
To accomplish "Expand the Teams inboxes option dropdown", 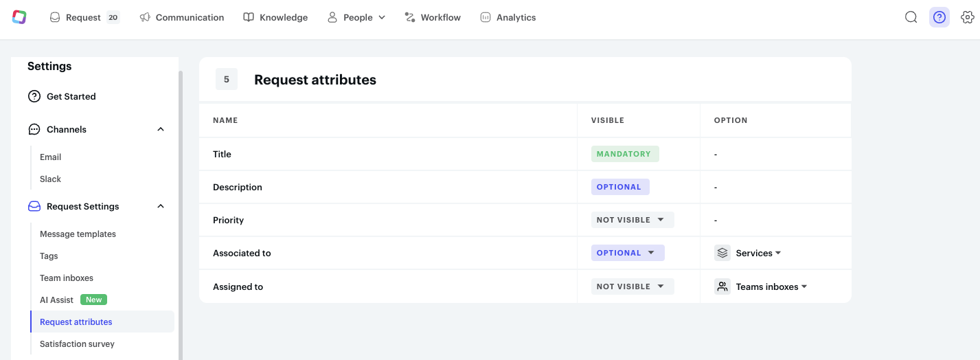I will (x=771, y=286).
